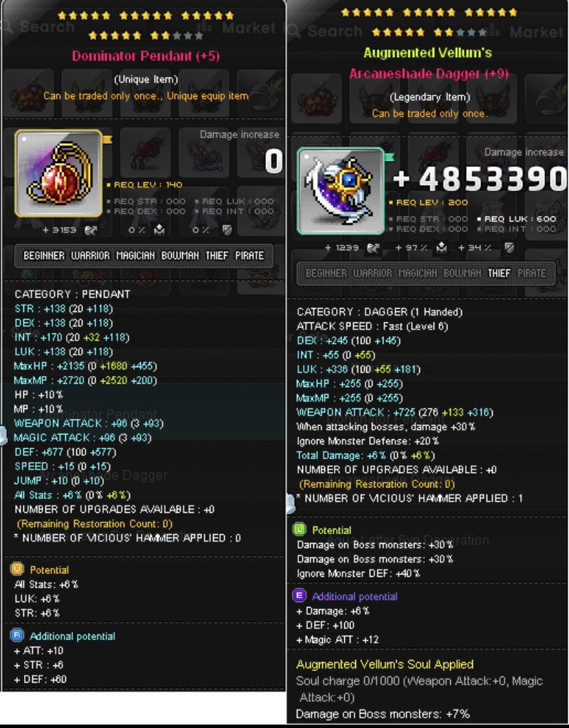The height and width of the screenshot is (728, 569).
Task: Click the green Legendary potential L icon
Action: pos(300,529)
